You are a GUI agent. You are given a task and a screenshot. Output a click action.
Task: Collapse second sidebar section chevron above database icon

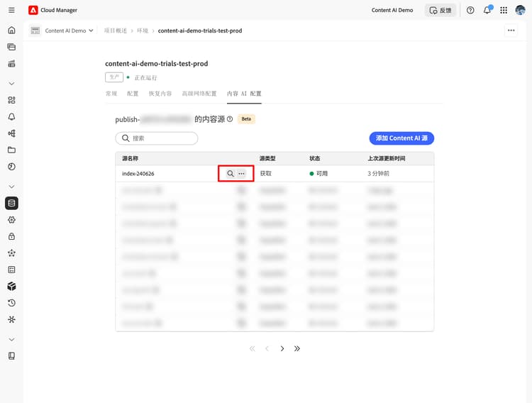coord(11,187)
